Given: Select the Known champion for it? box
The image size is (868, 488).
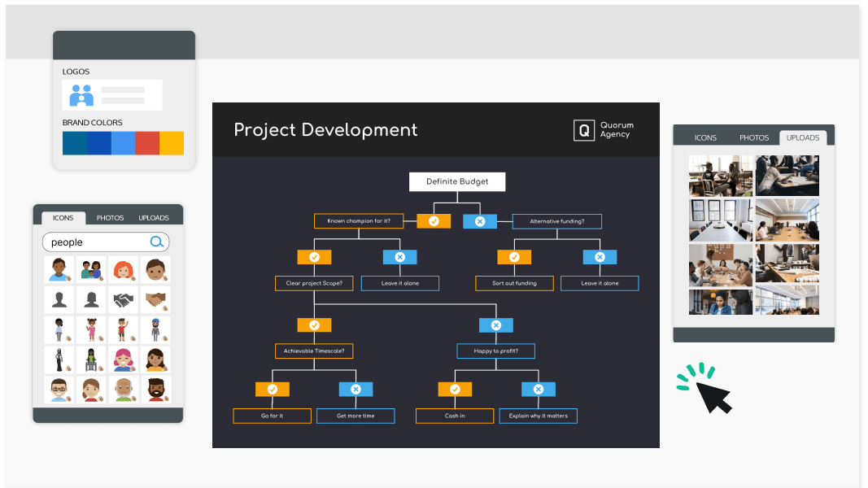Looking at the screenshot, I should [x=359, y=220].
